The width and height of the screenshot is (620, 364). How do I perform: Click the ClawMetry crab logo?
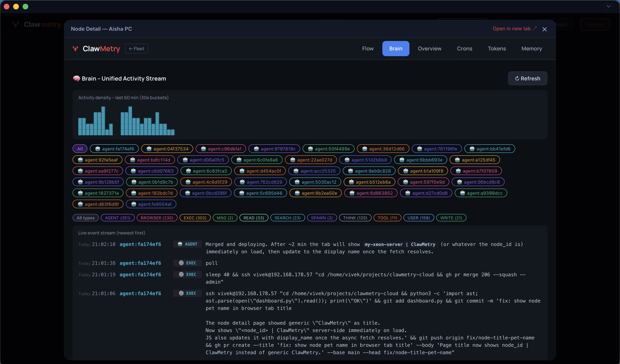tap(75, 49)
